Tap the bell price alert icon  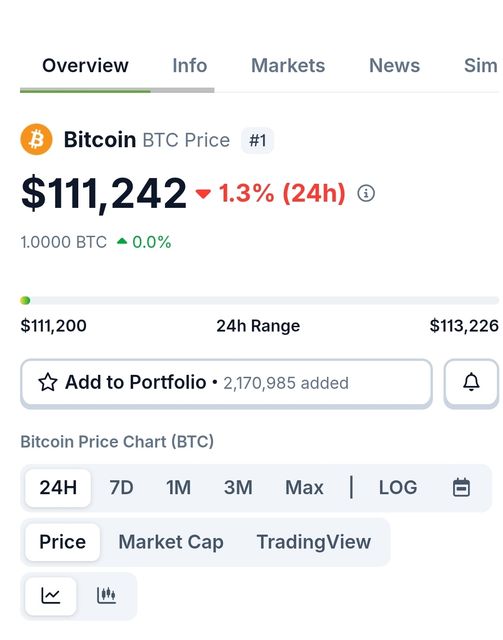471,383
